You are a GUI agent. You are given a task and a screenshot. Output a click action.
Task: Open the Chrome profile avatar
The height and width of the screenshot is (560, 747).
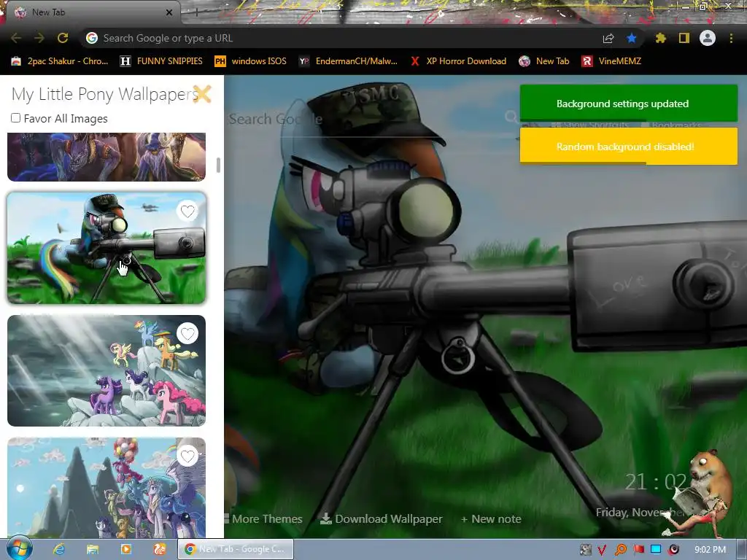click(708, 38)
